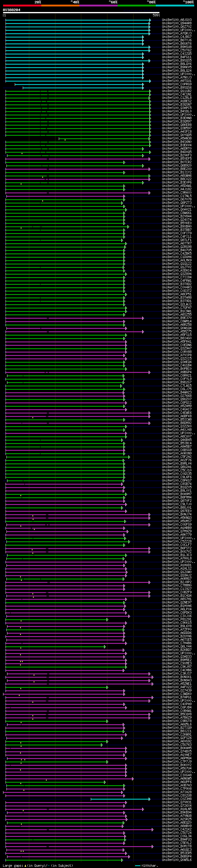Select the label "UniRef100_Q0AV21"
This screenshot has width=197, height=868.
click(177, 210)
